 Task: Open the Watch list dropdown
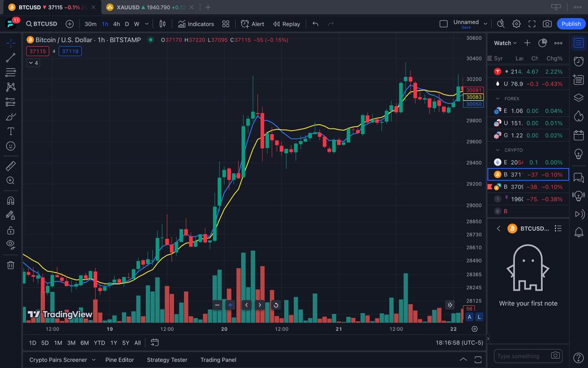(x=505, y=43)
